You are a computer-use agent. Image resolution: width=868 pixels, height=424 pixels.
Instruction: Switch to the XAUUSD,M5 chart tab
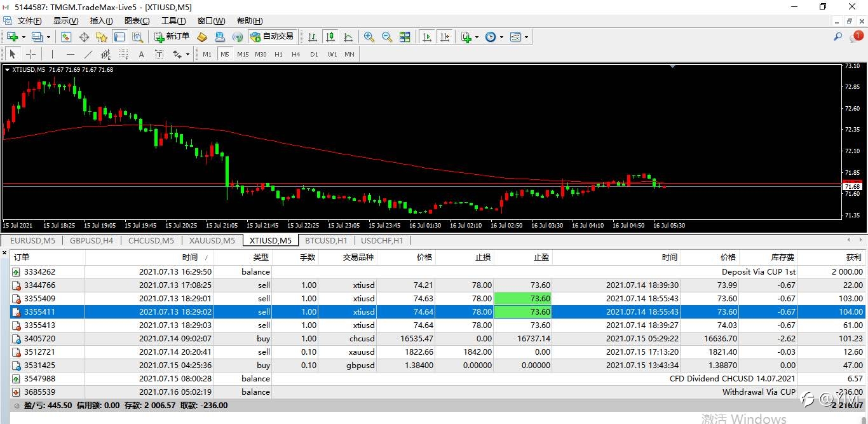coord(212,240)
